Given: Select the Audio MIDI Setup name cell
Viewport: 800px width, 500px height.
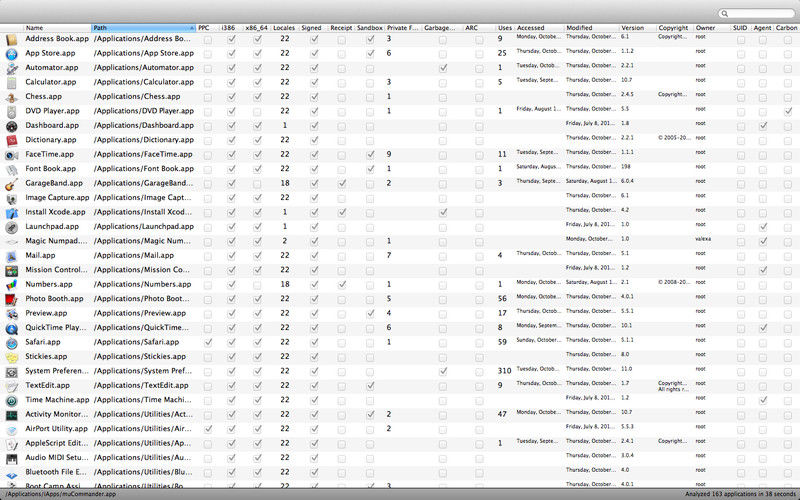Looking at the screenshot, I should [x=57, y=458].
